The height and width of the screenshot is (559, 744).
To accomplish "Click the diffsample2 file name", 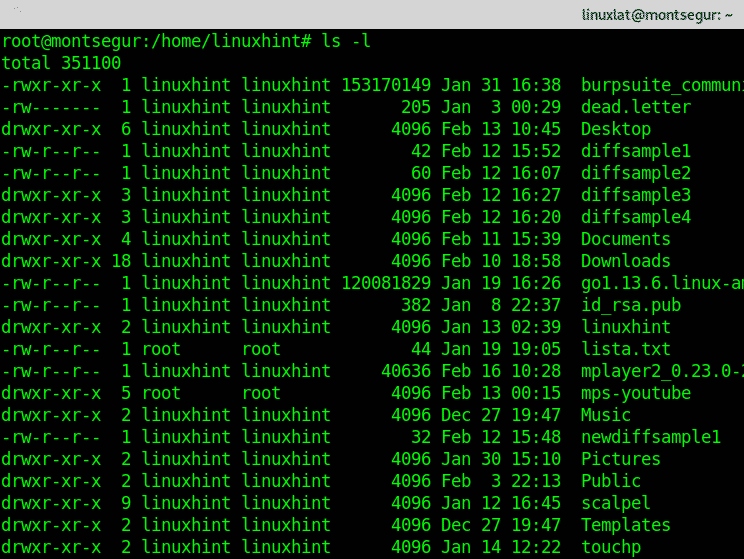I will 636,173.
